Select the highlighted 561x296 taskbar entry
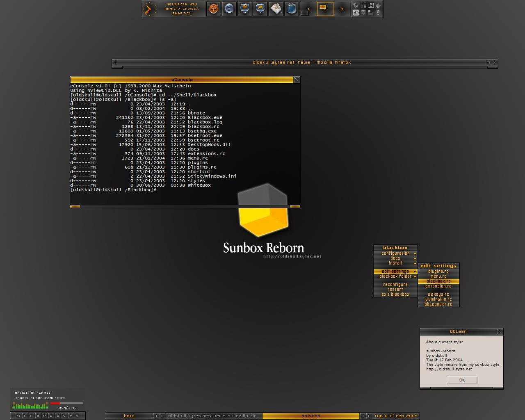Screen dimensions: 525x420 [x=311, y=416]
